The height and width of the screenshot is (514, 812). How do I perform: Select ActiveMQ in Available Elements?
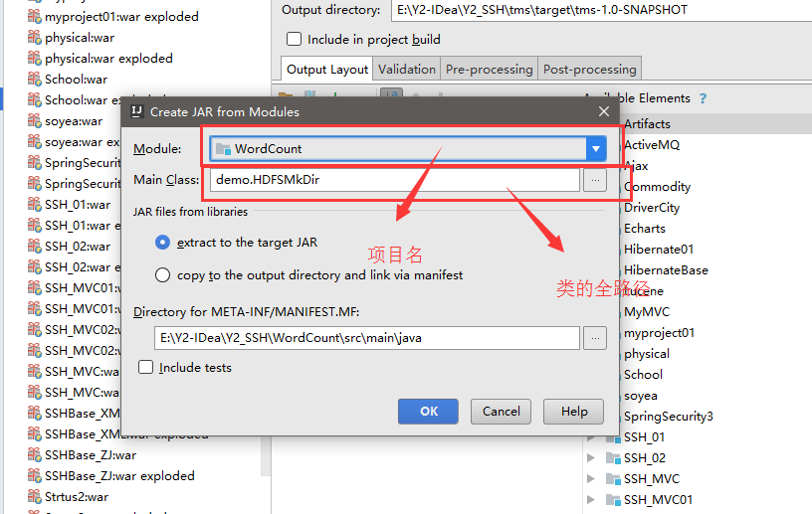652,145
